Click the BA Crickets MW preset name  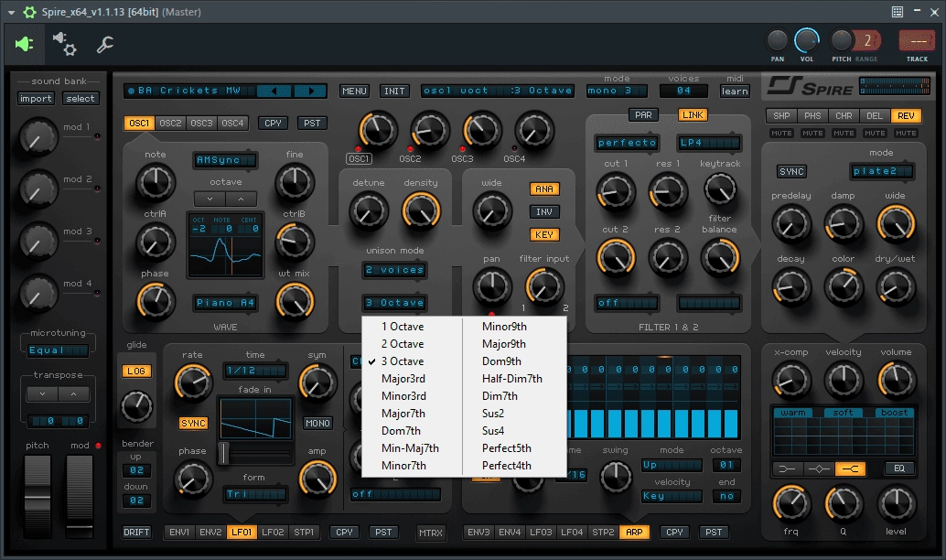(x=188, y=91)
